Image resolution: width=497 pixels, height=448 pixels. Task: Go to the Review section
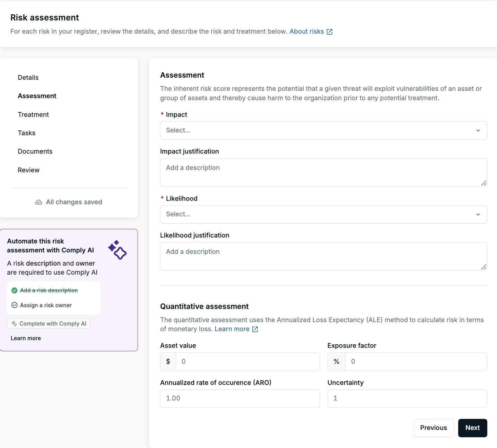(x=29, y=170)
